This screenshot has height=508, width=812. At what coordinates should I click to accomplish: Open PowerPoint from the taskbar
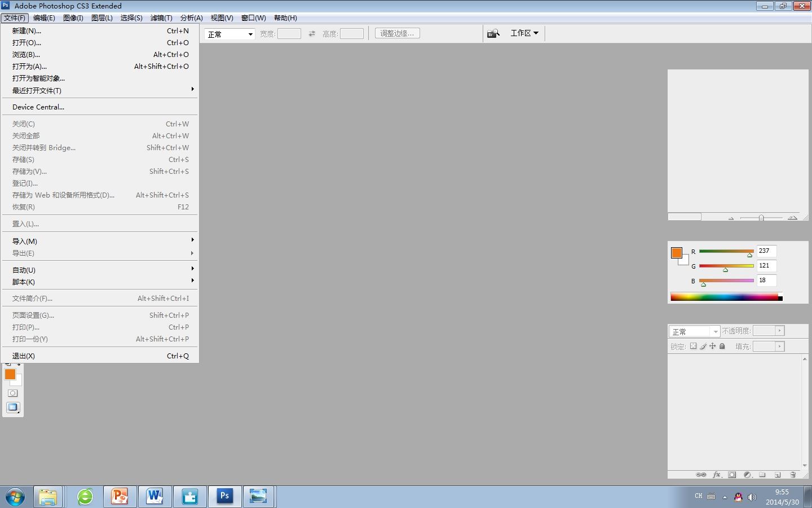click(x=120, y=497)
